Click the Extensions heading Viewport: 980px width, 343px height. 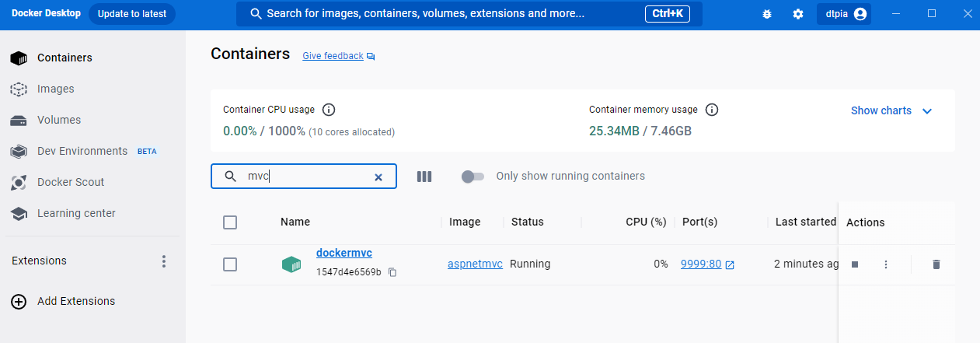tap(39, 261)
